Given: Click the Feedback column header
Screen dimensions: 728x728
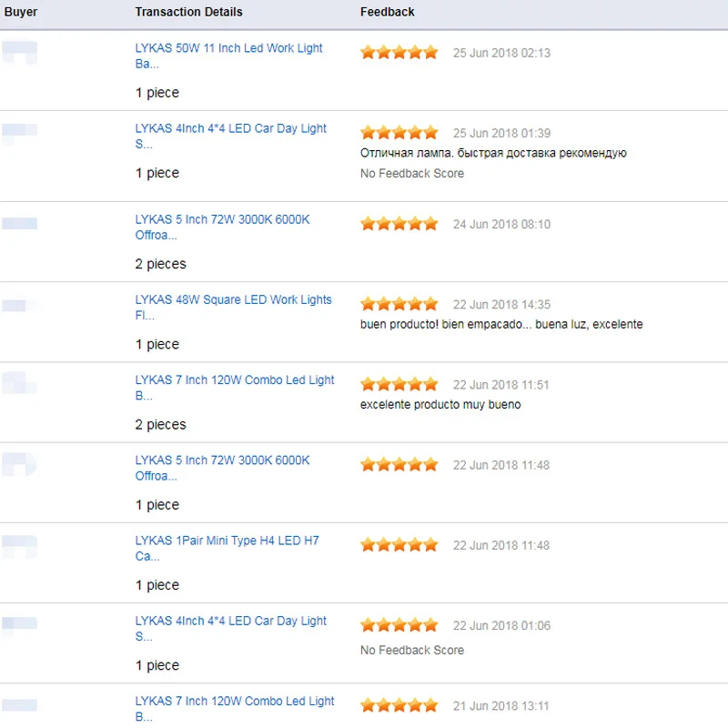Looking at the screenshot, I should (x=388, y=12).
